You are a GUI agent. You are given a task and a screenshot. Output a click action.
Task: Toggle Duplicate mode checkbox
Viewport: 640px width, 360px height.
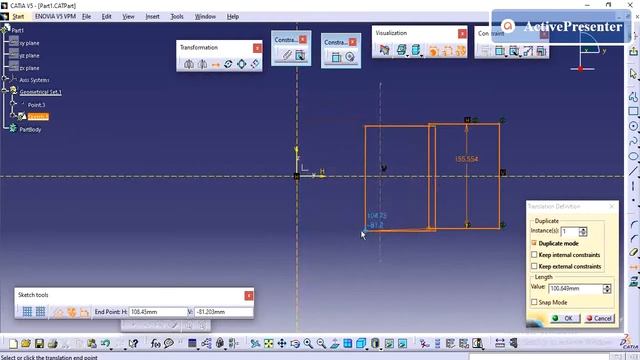click(x=534, y=243)
